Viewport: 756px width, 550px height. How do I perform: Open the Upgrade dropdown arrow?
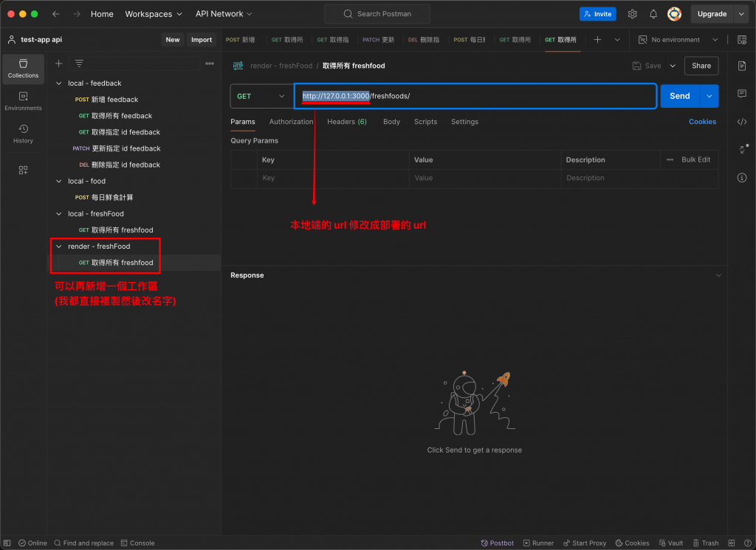click(741, 14)
